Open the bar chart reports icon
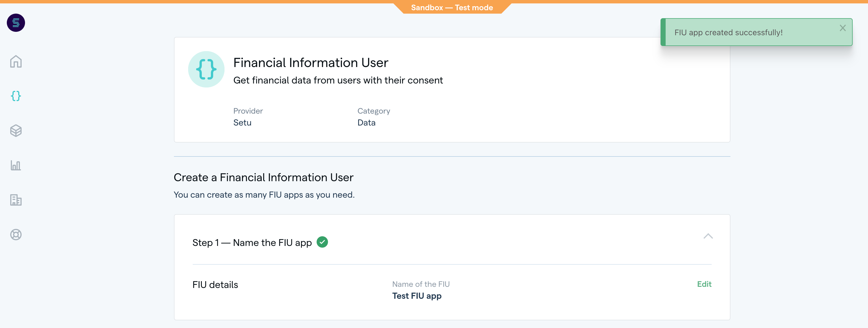Screen dimensions: 868x328 click(x=16, y=165)
